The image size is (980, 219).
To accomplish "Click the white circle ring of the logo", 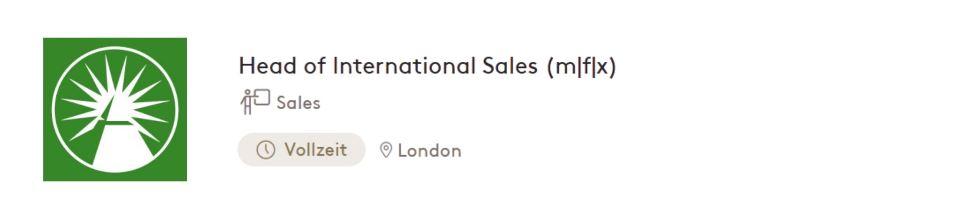I will (54, 109).
